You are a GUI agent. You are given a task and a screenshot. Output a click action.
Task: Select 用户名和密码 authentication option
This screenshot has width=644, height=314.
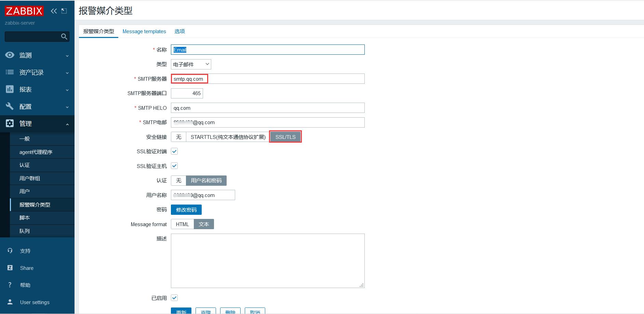(x=206, y=181)
